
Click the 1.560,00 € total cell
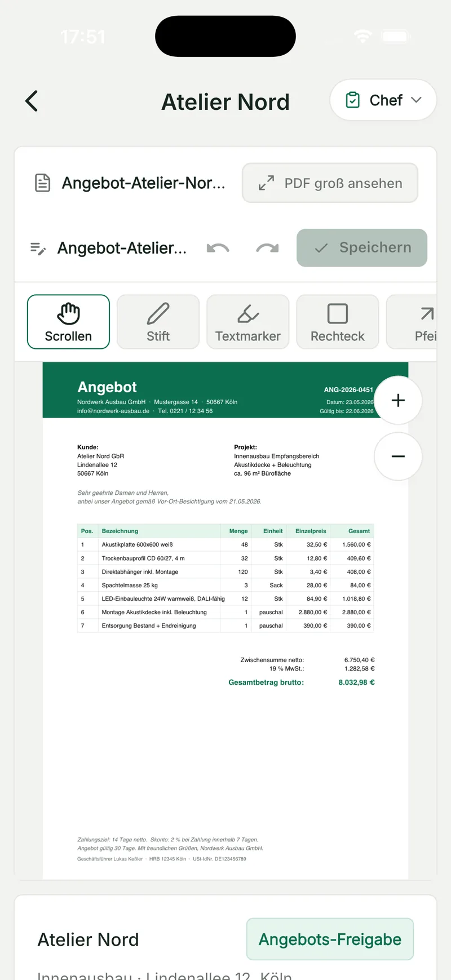coord(356,545)
